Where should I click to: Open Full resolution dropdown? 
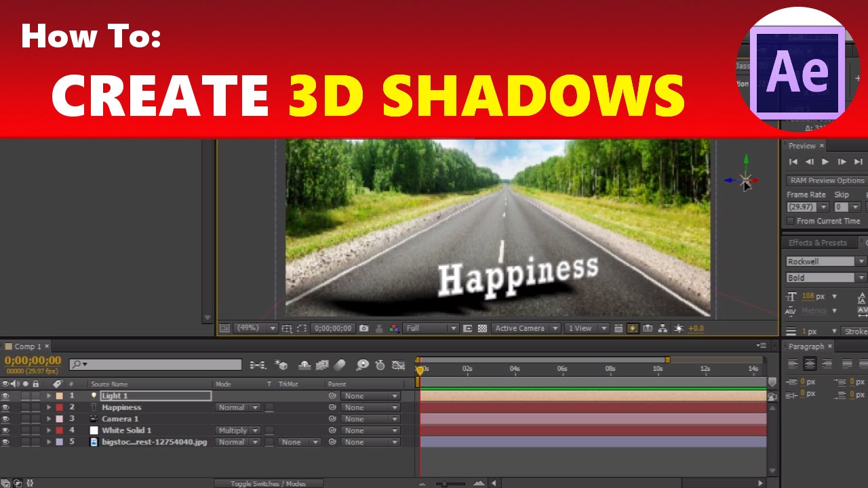[431, 328]
